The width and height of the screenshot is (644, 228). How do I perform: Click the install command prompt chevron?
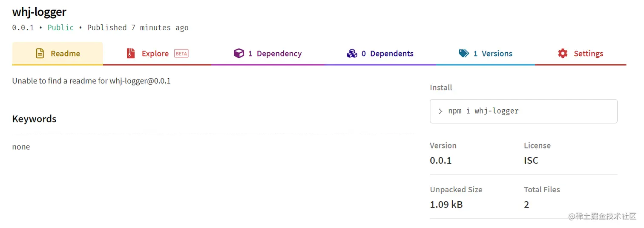point(440,111)
